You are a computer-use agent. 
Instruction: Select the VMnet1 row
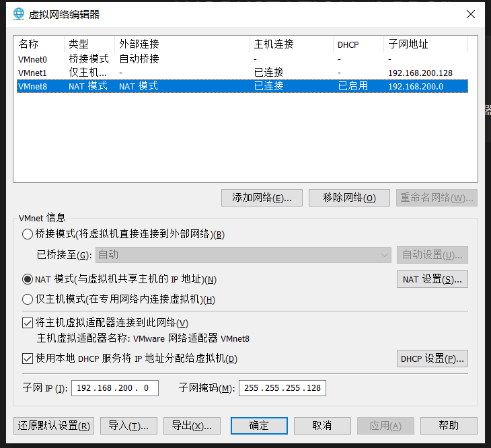tap(242, 73)
